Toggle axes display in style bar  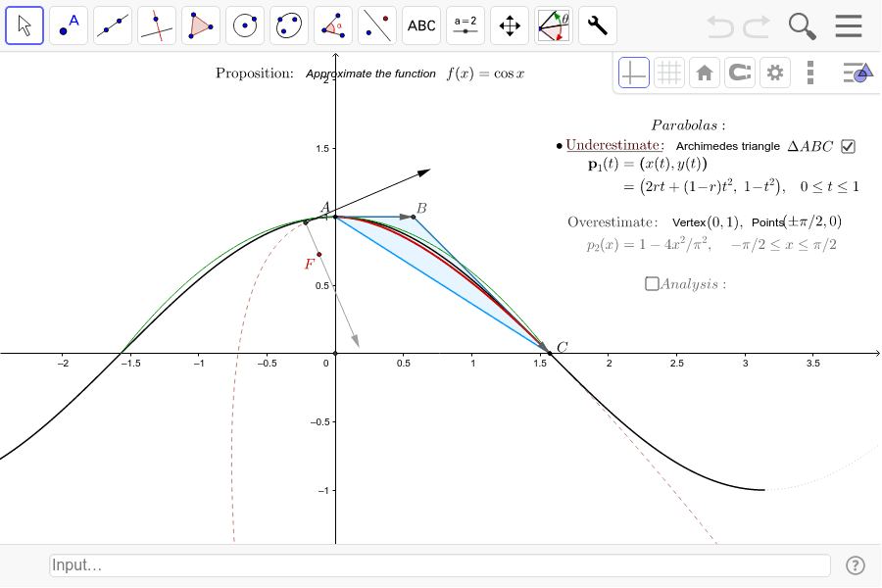pos(634,73)
